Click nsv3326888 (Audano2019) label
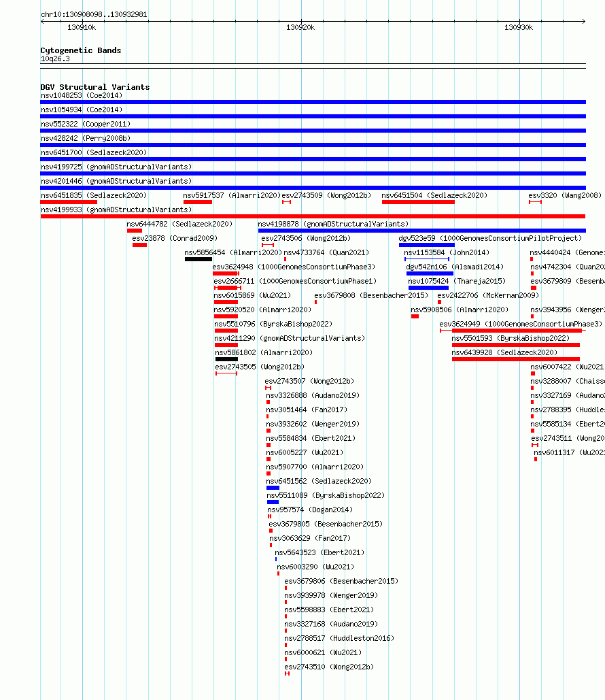Screen dimensions: 605x700 pos(313,395)
